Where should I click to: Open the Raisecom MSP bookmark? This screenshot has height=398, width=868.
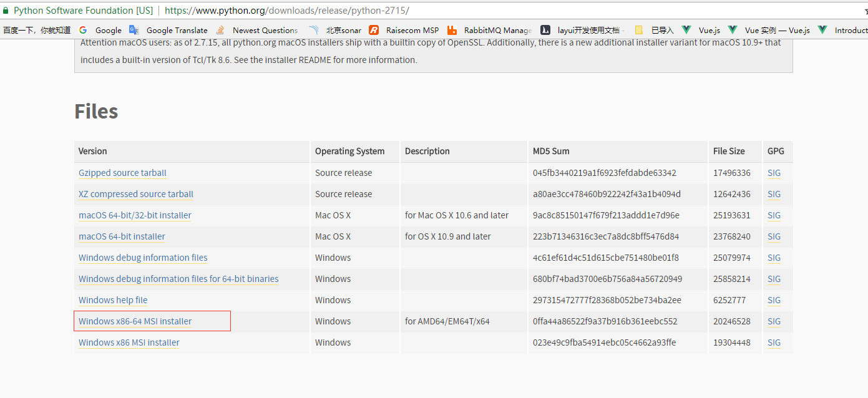pyautogui.click(x=412, y=30)
